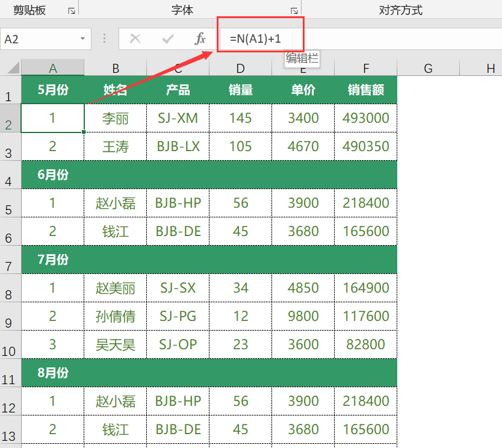Click sales amount cell 117600
Image resolution: width=502 pixels, height=448 pixels.
[366, 316]
